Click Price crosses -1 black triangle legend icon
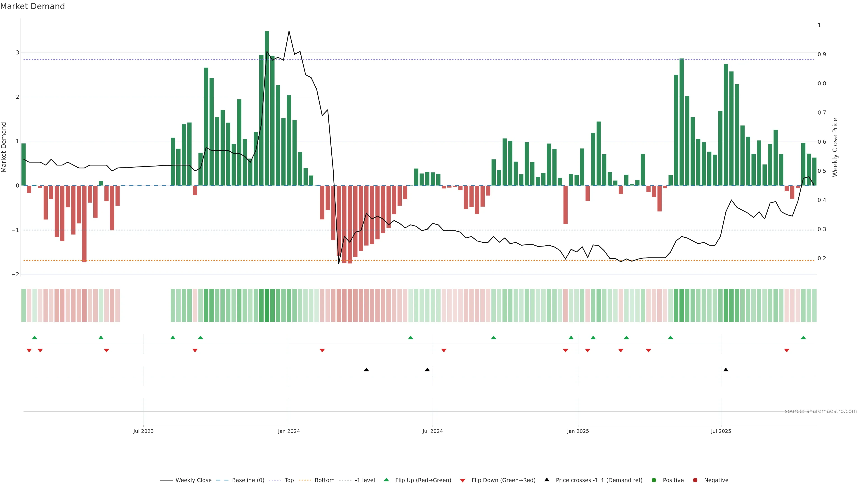The image size is (868, 488). click(547, 480)
